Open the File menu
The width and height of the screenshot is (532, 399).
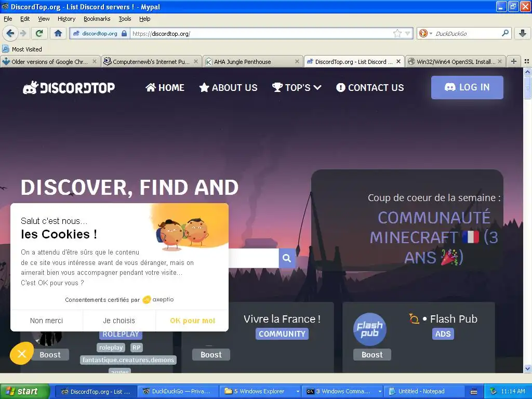(x=8, y=19)
